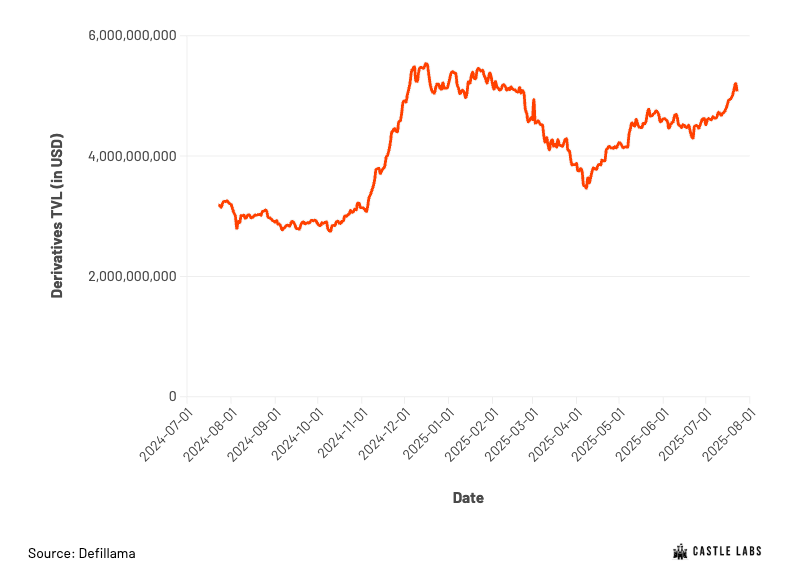Click the 2024-07-01 date tick label

tap(166, 435)
